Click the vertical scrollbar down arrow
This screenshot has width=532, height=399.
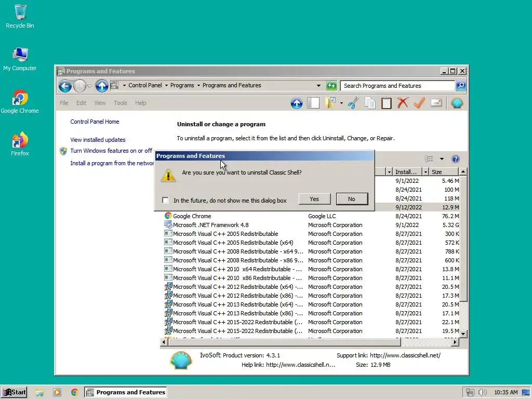coord(463,334)
